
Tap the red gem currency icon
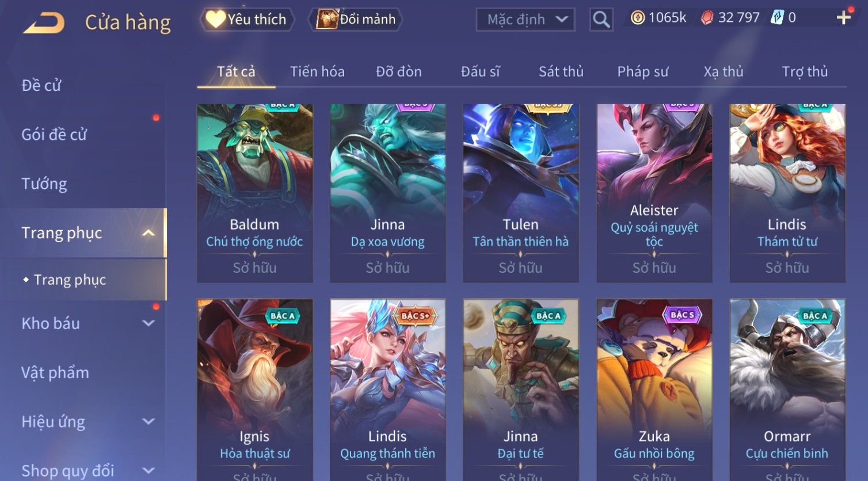pyautogui.click(x=707, y=18)
